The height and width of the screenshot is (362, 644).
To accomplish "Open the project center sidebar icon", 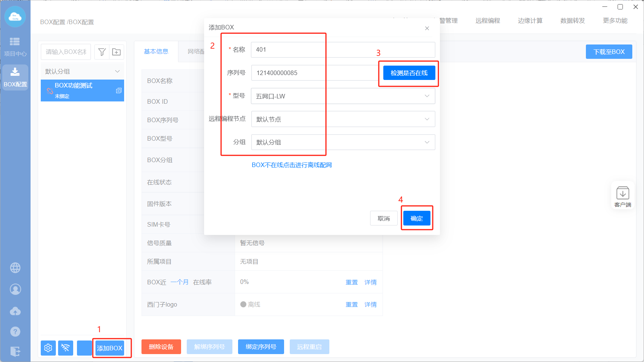I will pyautogui.click(x=15, y=46).
